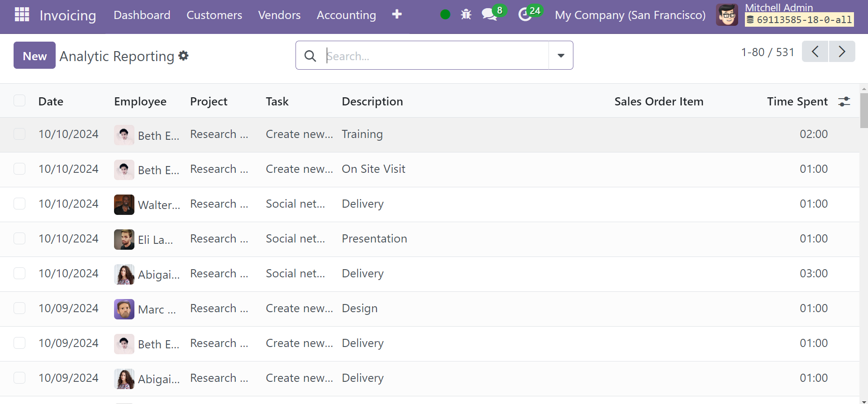Image resolution: width=868 pixels, height=404 pixels.
Task: Open company switcher My Company (San Francisco)
Action: (630, 15)
